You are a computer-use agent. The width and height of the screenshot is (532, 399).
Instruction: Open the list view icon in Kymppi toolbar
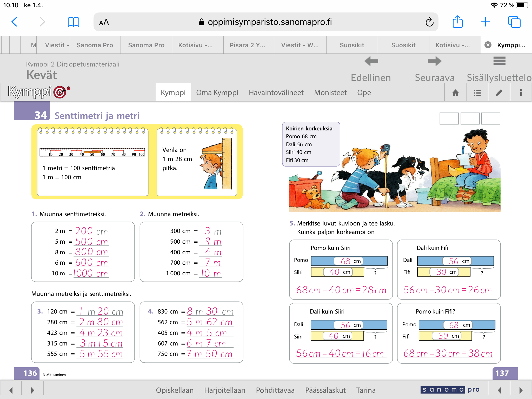click(x=477, y=93)
